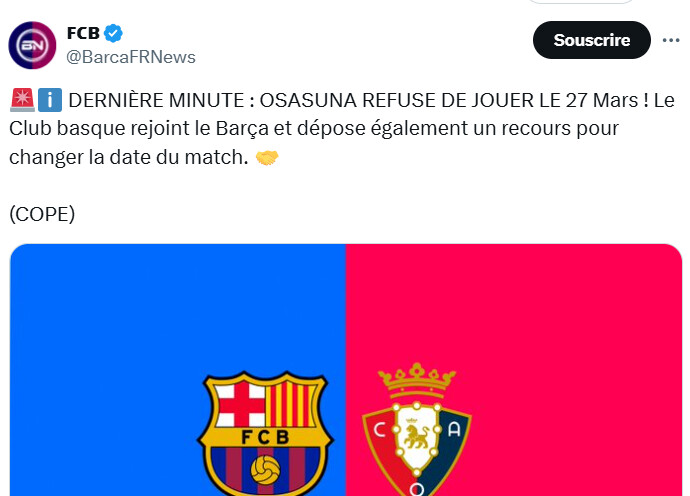
Task: Open the BN profile avatar
Action: tap(33, 45)
